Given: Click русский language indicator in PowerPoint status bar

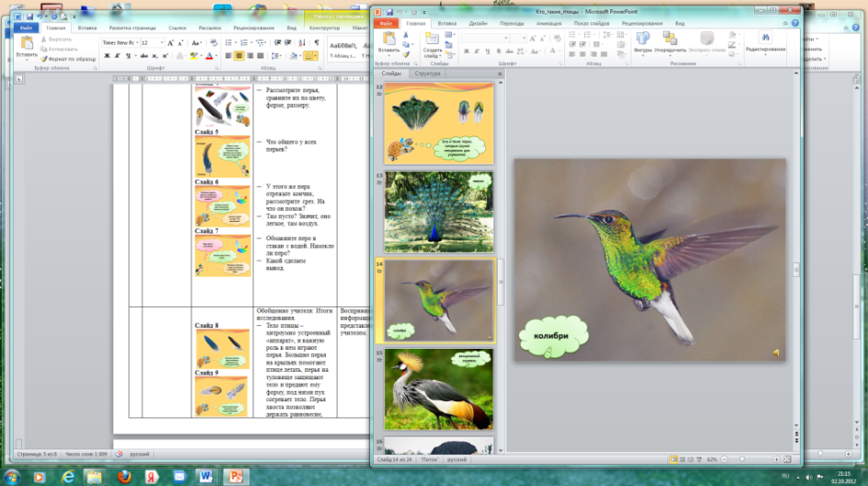Looking at the screenshot, I should click(457, 459).
